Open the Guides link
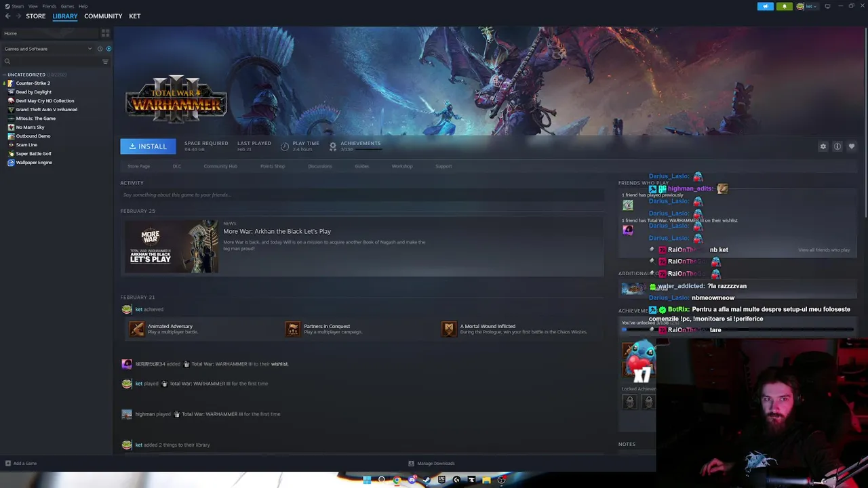This screenshot has width=868, height=488. tap(361, 166)
